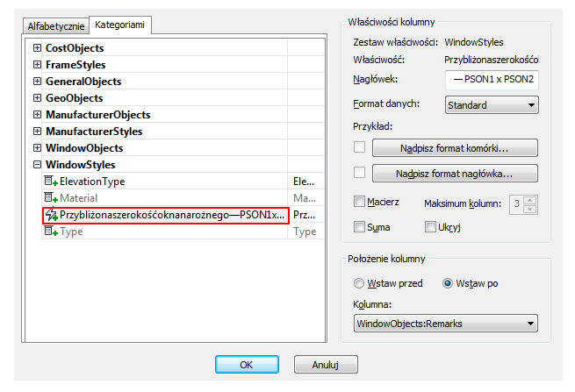Screen dimensions: 575x392
Task: Click the Nadpisz format komórki button
Action: pyautogui.click(x=455, y=148)
